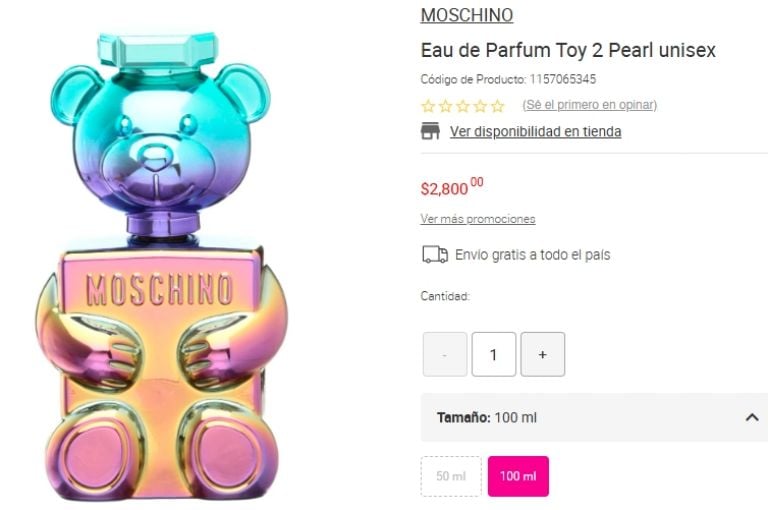Screen dimensions: 768x510
Task: Select the 50 ml size option
Action: pos(451,476)
